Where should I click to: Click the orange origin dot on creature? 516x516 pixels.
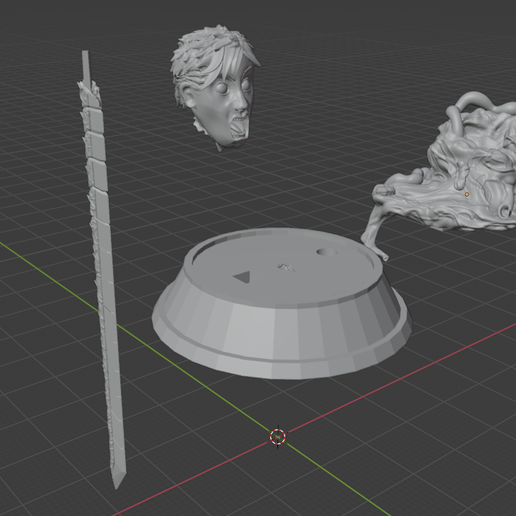tap(467, 194)
